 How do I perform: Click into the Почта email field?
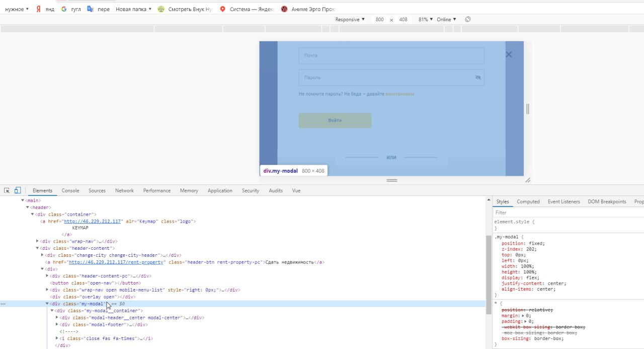(x=391, y=55)
